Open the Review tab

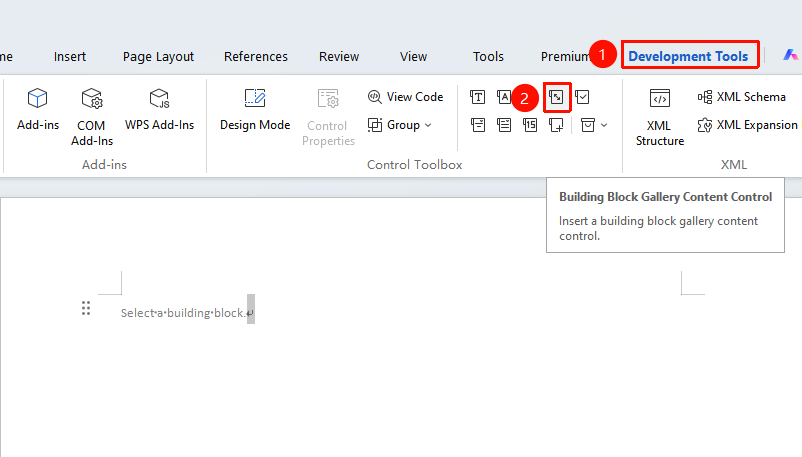[x=339, y=56]
